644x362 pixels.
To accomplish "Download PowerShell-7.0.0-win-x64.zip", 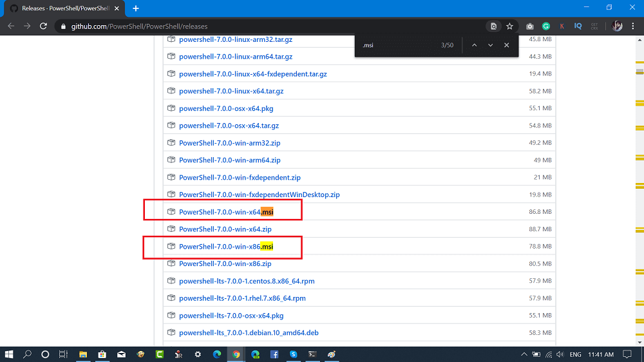I will pos(225,229).
